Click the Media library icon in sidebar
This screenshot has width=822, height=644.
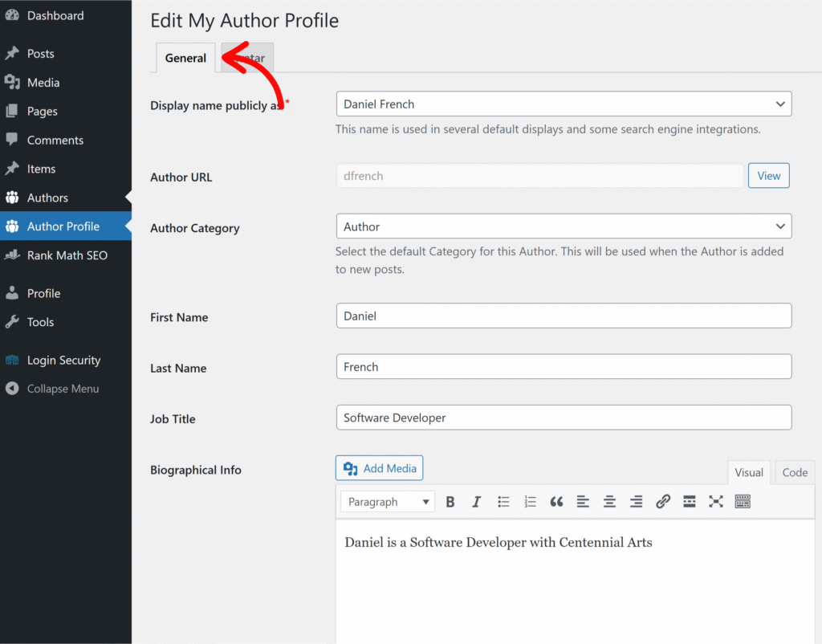coord(12,83)
